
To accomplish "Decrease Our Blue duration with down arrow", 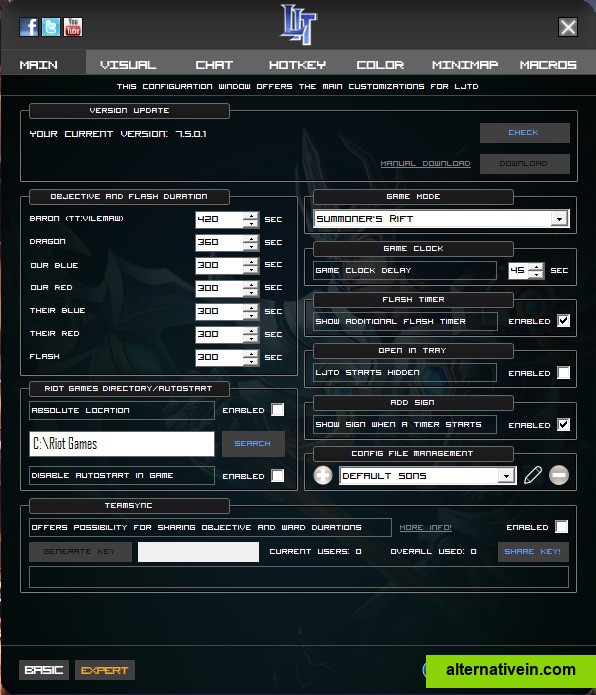I will (251, 269).
